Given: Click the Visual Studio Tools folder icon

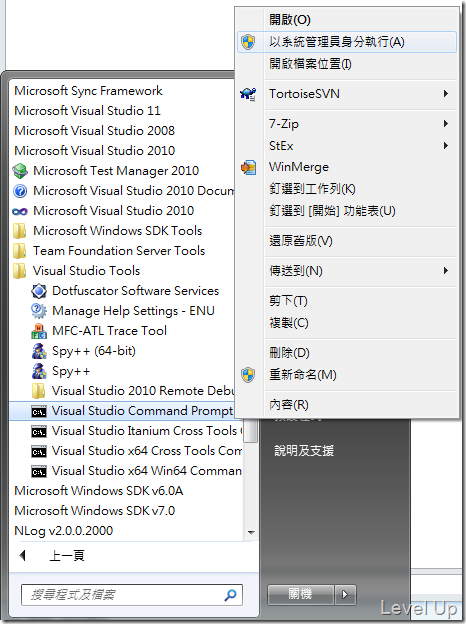Looking at the screenshot, I should 20,271.
